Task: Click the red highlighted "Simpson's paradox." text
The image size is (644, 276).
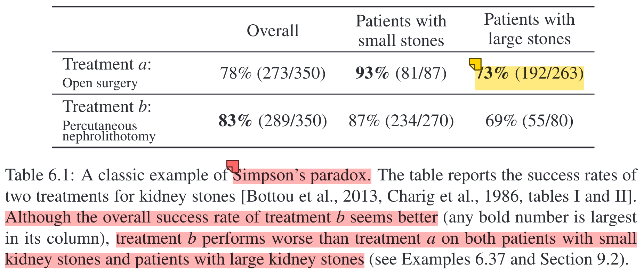Action: [302, 176]
